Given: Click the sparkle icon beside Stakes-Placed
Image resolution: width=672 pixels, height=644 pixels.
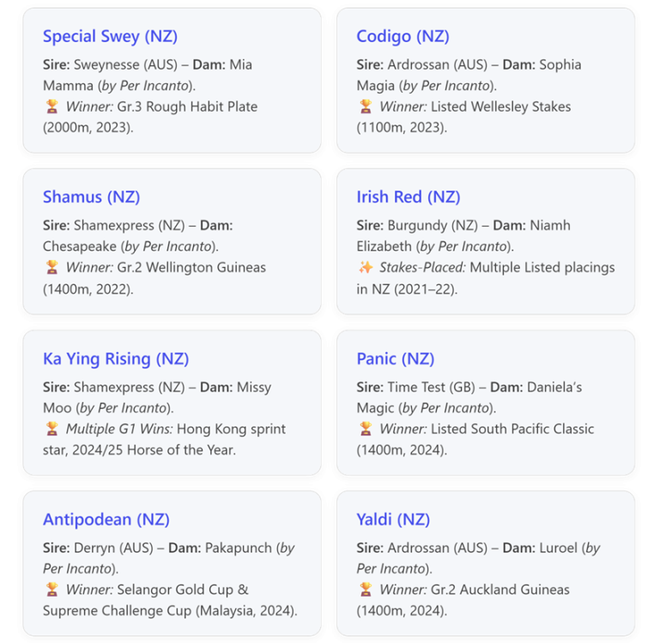Looking at the screenshot, I should click(x=366, y=267).
